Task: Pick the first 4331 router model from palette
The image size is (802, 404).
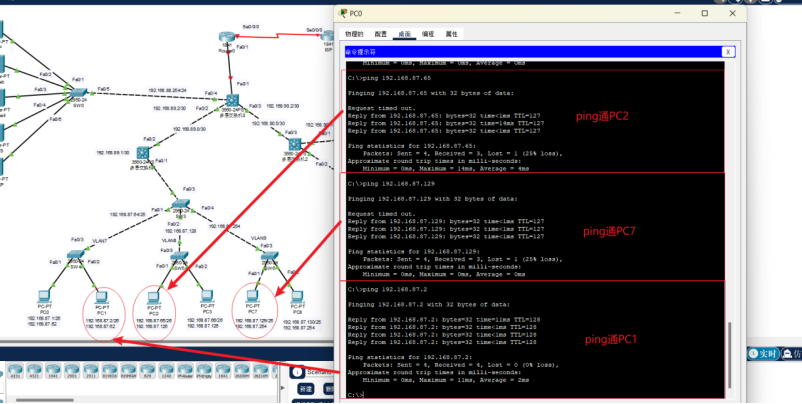Action: pyautogui.click(x=15, y=369)
